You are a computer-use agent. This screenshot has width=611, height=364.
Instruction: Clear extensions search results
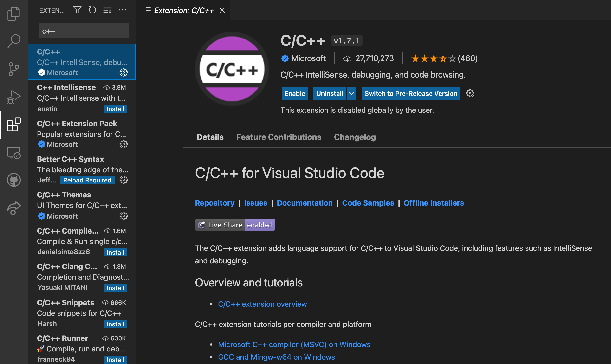pyautogui.click(x=107, y=10)
